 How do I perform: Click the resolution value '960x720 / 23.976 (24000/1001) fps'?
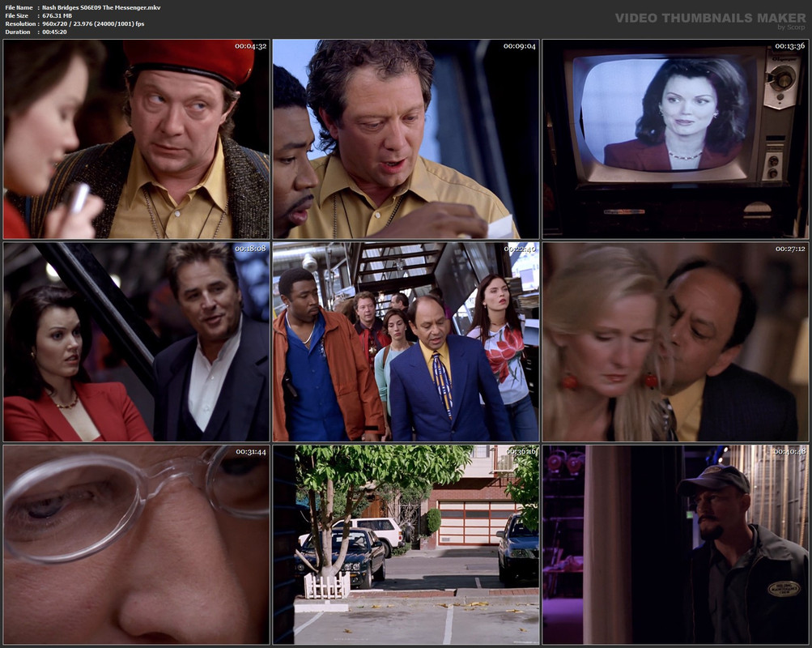(x=93, y=23)
